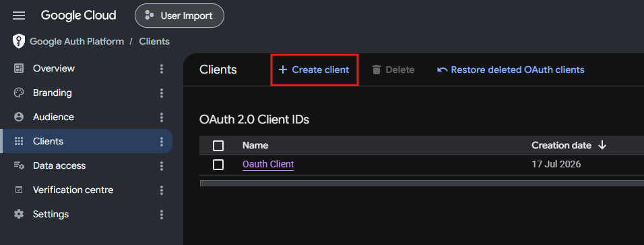Sort by the Name column header

[255, 145]
